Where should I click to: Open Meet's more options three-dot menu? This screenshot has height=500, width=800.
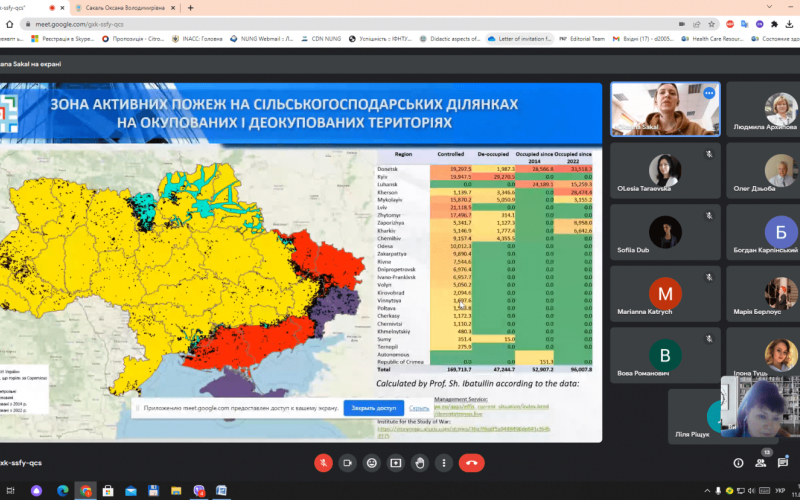coord(444,463)
